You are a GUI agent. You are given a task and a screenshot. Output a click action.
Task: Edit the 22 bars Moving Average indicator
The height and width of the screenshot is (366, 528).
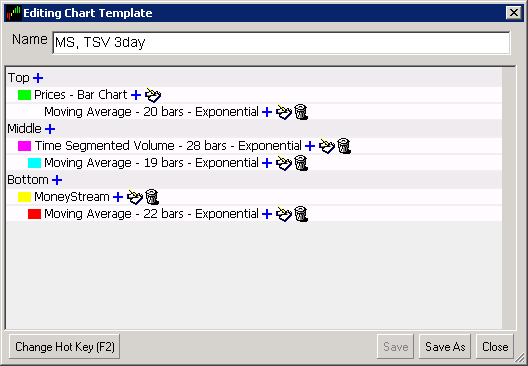click(284, 214)
